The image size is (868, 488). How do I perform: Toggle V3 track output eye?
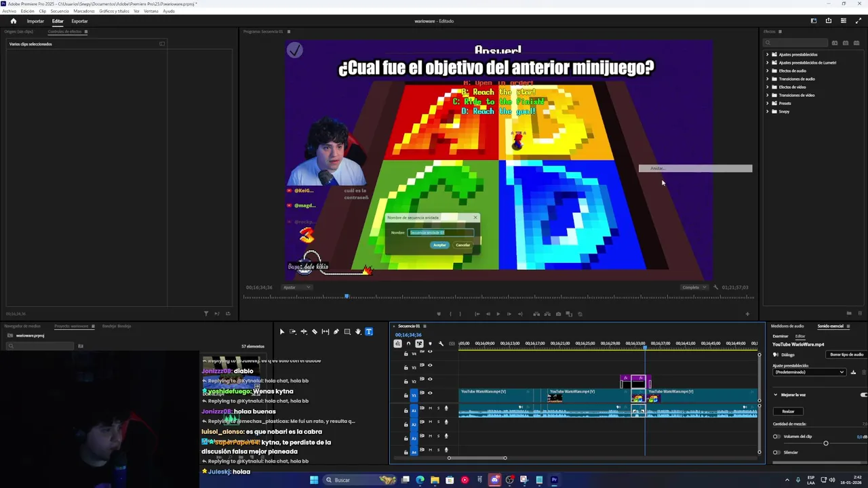tap(430, 365)
